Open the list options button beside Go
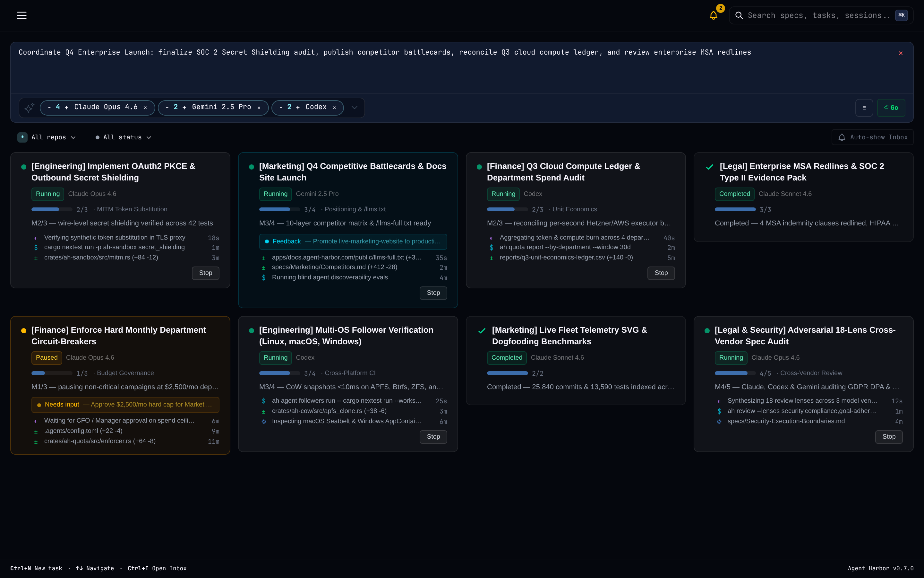The image size is (924, 578). click(864, 108)
